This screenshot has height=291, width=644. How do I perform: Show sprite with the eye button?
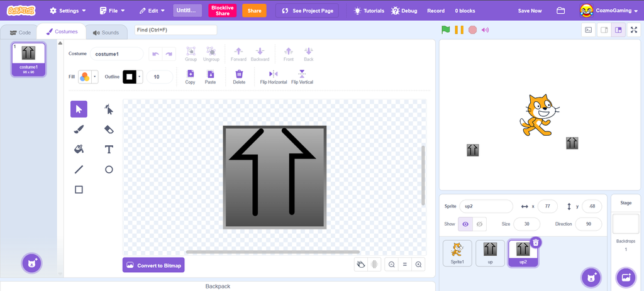pos(465,224)
